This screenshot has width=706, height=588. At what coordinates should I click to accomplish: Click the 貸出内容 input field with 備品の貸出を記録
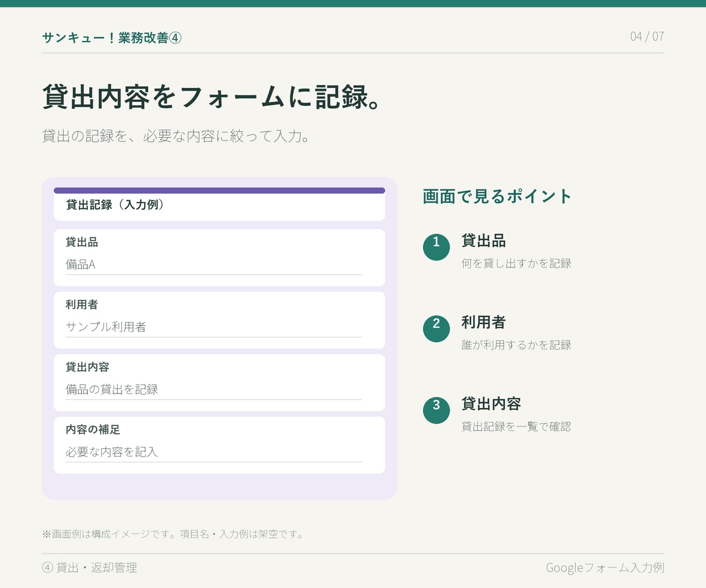pos(214,390)
